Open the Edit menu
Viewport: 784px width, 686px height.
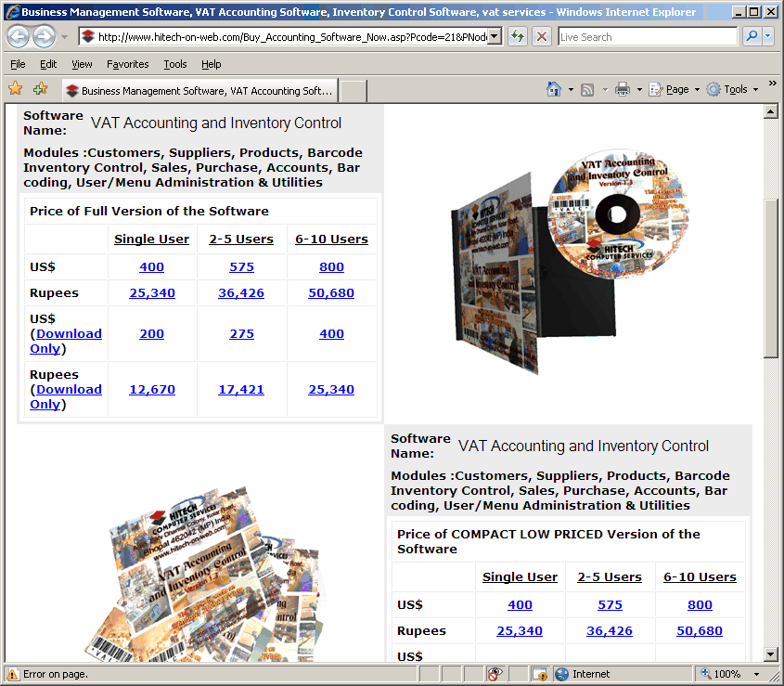48,64
